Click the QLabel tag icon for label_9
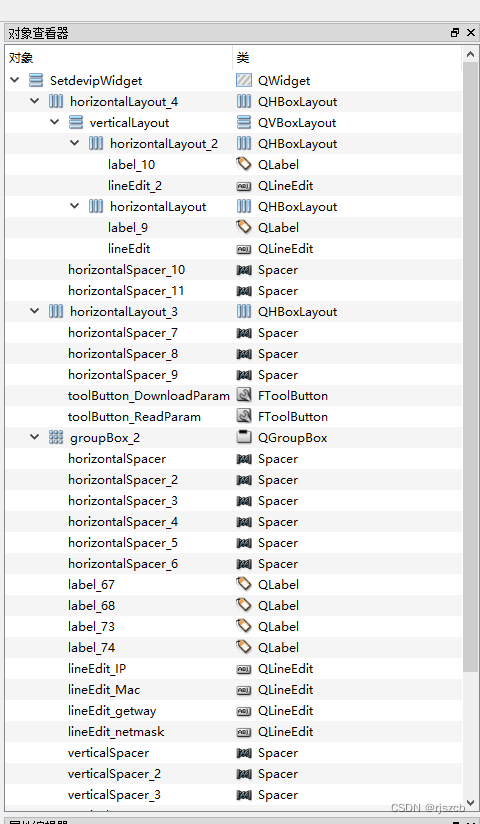Screen dimensions: 480x824 pyautogui.click(x=243, y=228)
